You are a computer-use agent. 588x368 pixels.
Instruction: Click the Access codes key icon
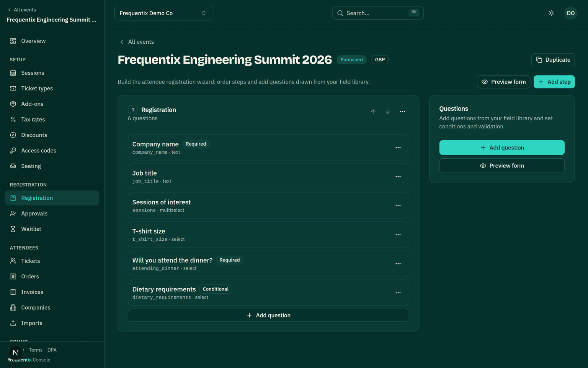click(x=13, y=150)
